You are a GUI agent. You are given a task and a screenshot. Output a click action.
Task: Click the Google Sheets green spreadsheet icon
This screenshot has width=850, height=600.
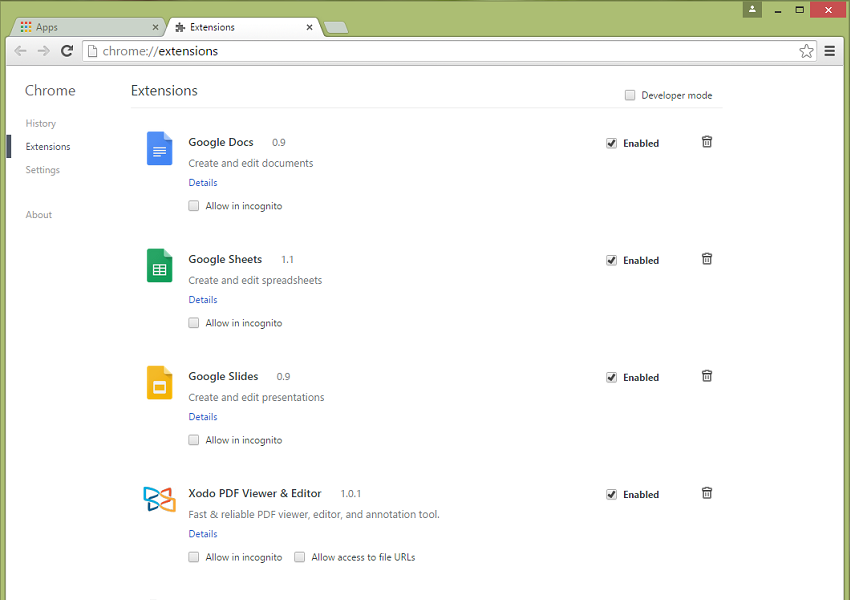pos(159,265)
